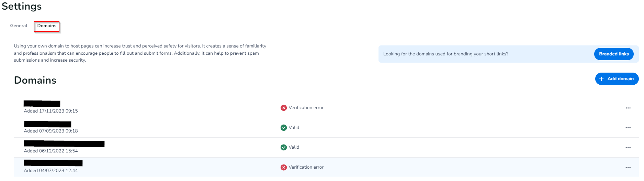Click red error icon for 04/07/2023 domain

coord(284,167)
